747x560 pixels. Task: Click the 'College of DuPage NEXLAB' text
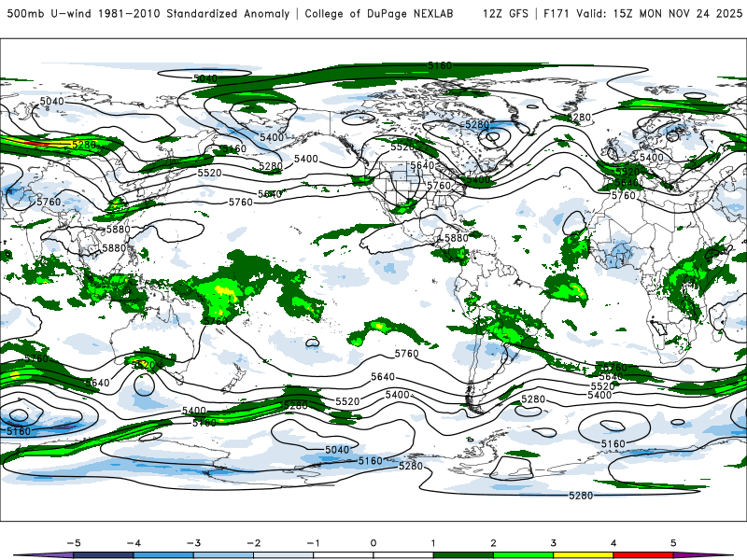coord(379,14)
